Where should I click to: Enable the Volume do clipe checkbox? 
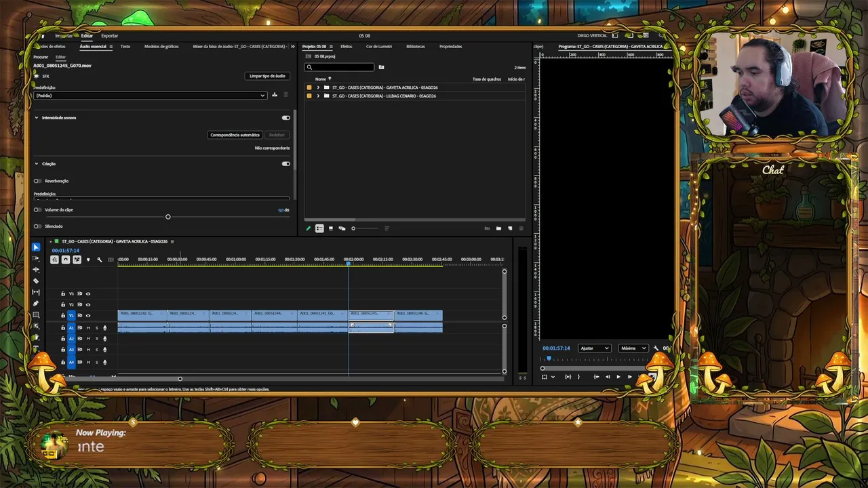pyautogui.click(x=37, y=209)
